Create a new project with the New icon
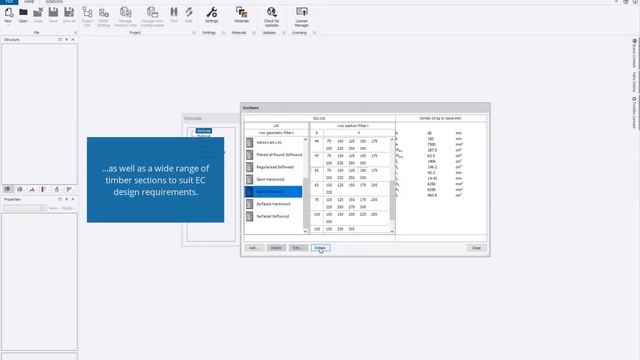 coord(9,13)
